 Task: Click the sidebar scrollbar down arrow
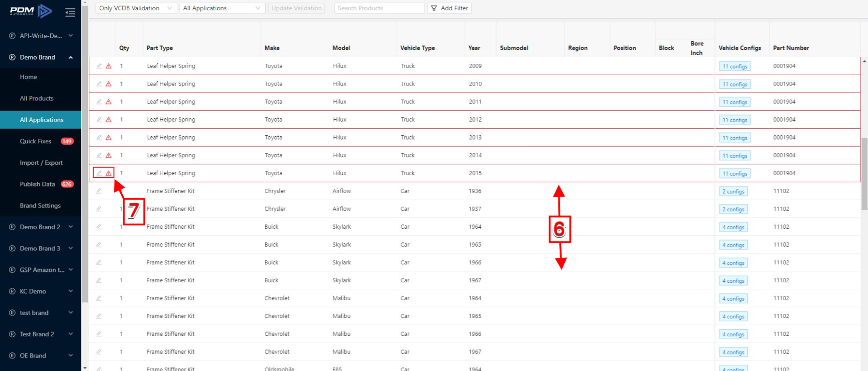click(x=85, y=368)
